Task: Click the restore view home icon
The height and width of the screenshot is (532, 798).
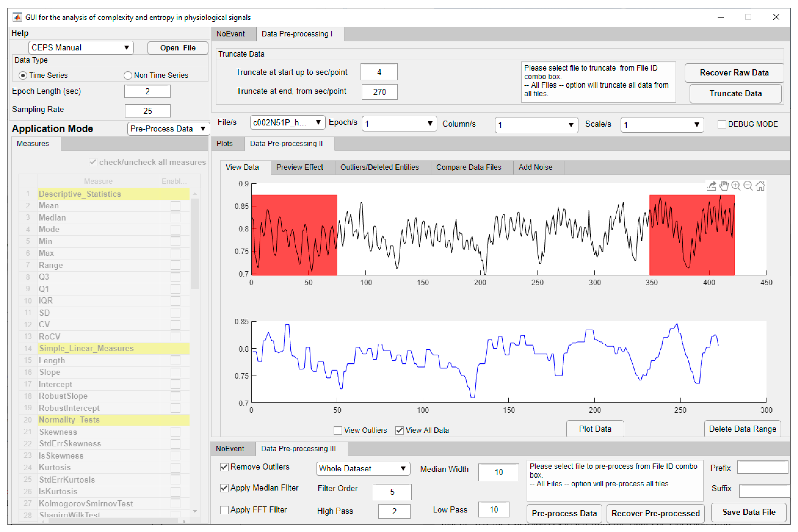Action: 760,186
